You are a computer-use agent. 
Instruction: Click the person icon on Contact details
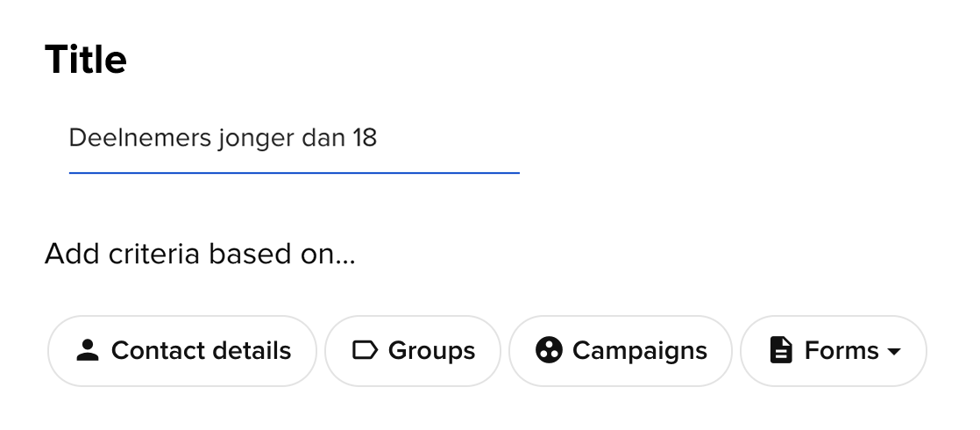[x=86, y=351]
